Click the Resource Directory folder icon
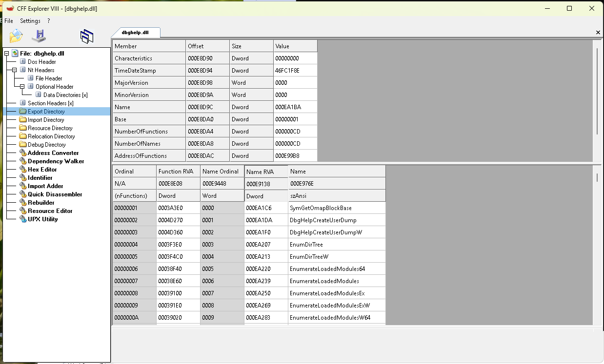This screenshot has height=364, width=604. coord(23,128)
